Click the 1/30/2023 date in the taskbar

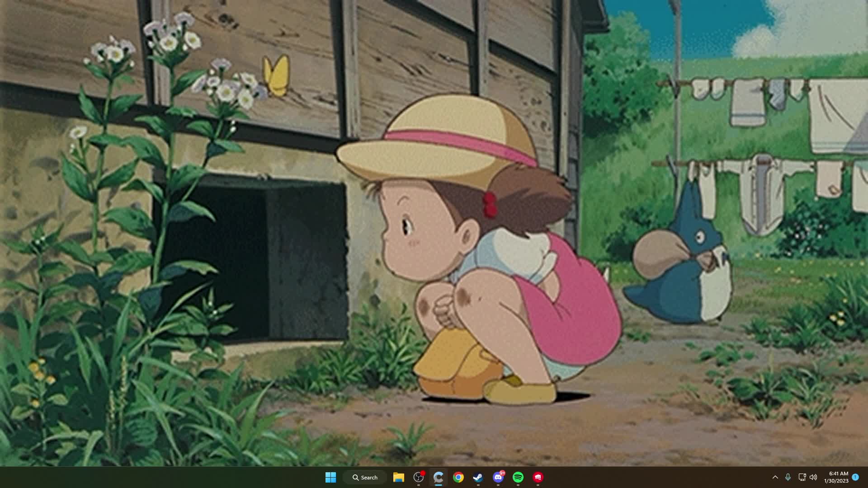(x=836, y=481)
